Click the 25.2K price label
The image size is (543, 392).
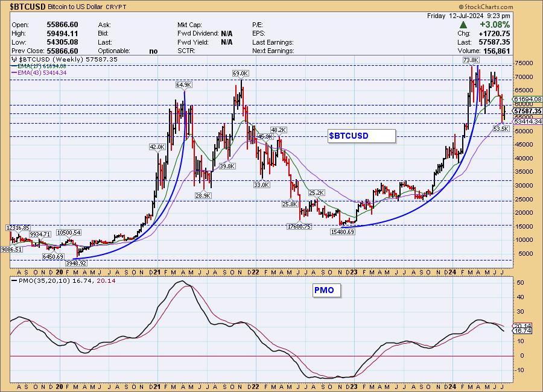pyautogui.click(x=317, y=193)
